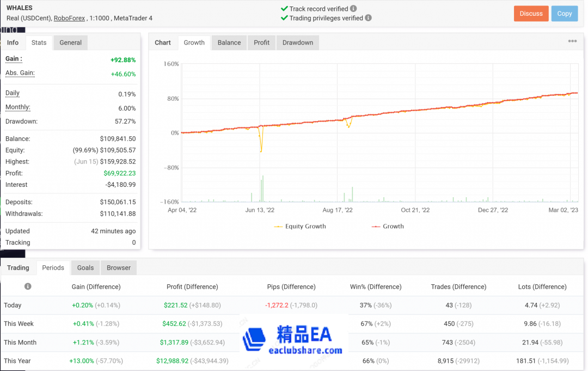Open the Browser tab
588x371 pixels.
(118, 267)
